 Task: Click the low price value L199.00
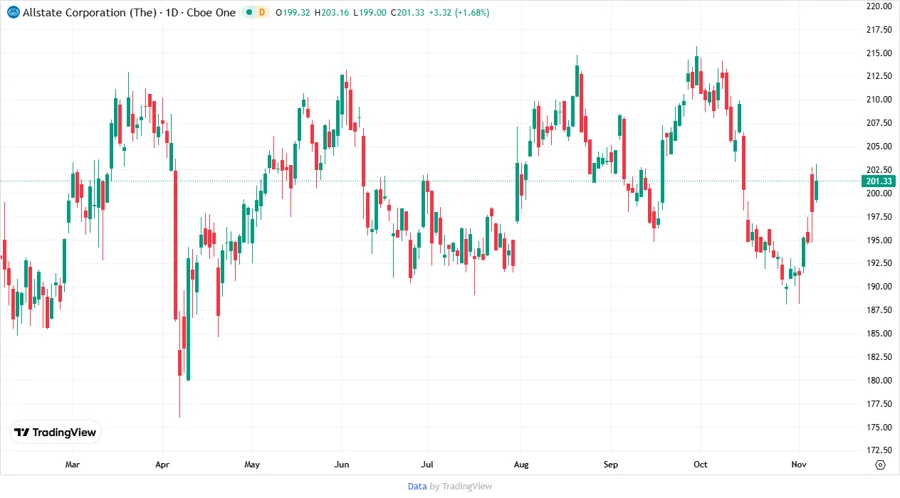pyautogui.click(x=369, y=13)
